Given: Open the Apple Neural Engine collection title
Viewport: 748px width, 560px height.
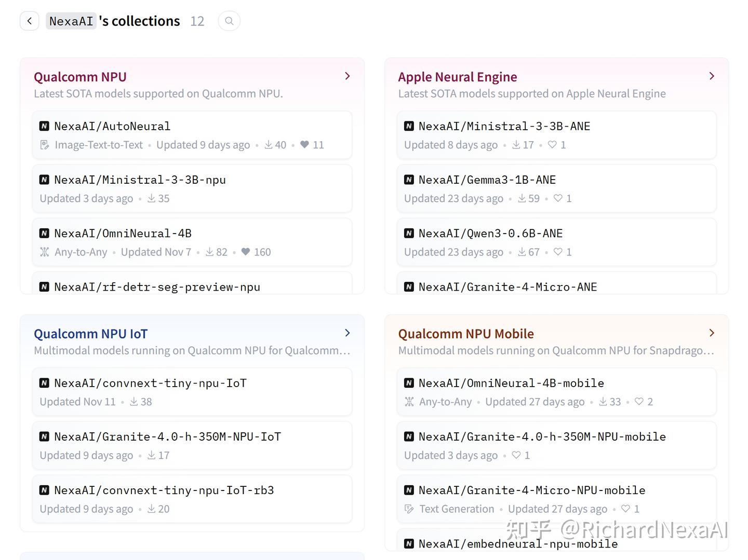Looking at the screenshot, I should 457,77.
